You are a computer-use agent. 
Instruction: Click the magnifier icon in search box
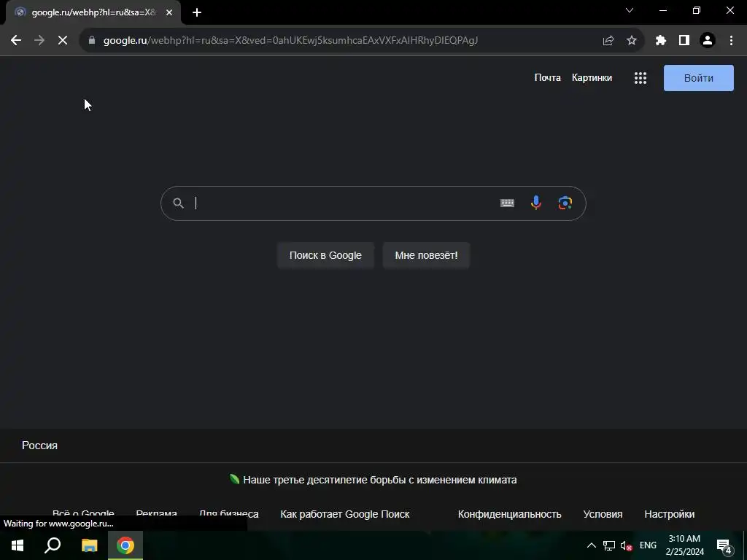[178, 203]
